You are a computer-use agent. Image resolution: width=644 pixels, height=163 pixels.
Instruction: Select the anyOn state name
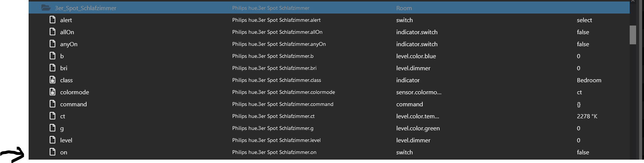coord(69,44)
